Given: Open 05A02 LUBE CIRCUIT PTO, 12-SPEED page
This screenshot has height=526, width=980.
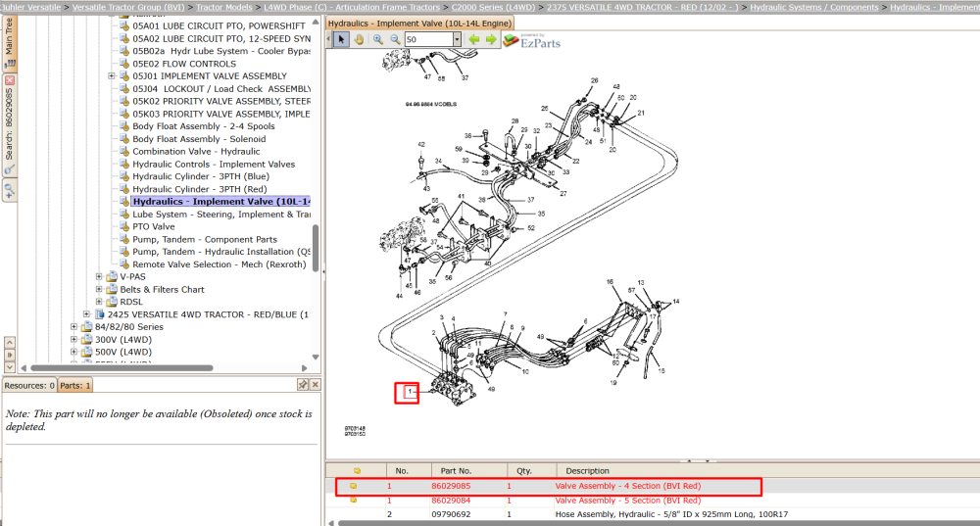Looking at the screenshot, I should (221, 39).
